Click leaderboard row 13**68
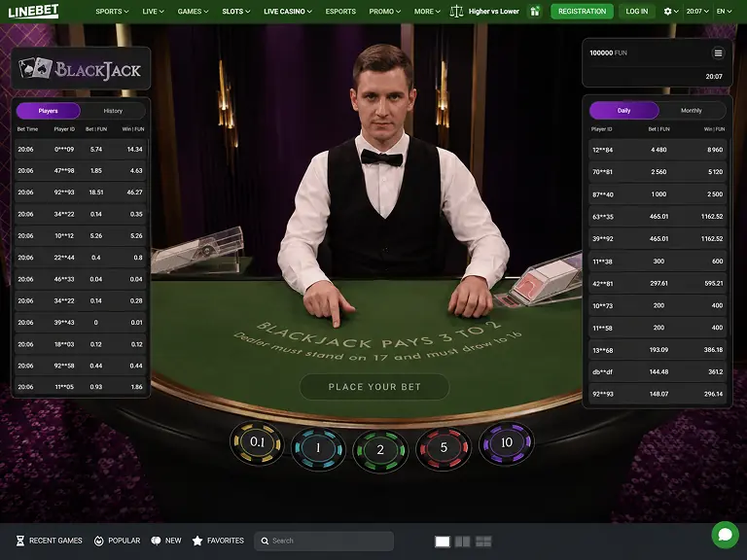The height and width of the screenshot is (560, 747). pos(658,350)
